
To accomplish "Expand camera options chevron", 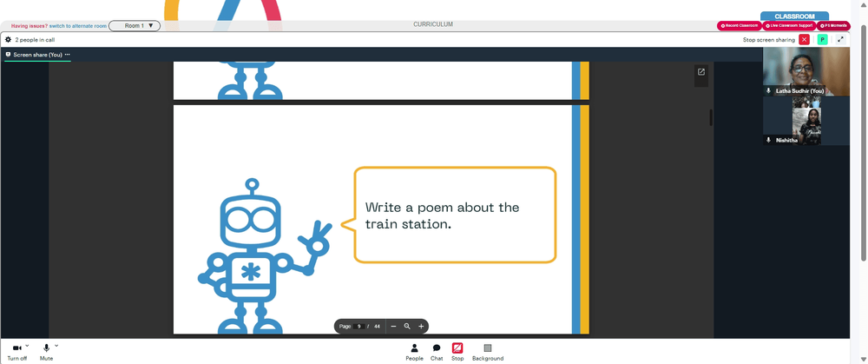I will [27, 346].
